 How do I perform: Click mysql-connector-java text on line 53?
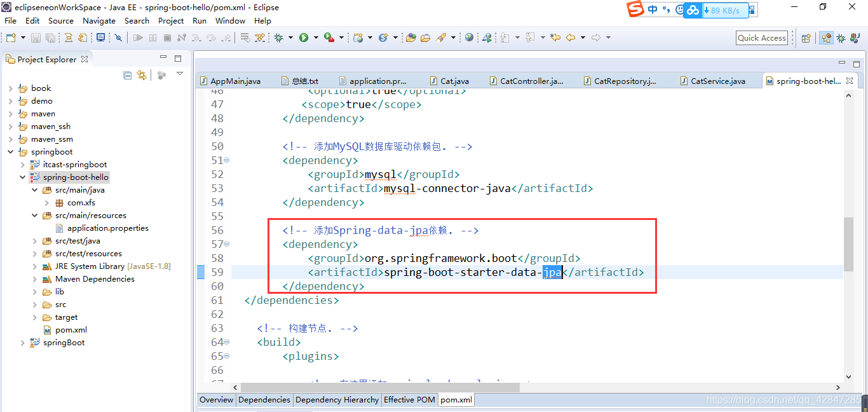(447, 188)
